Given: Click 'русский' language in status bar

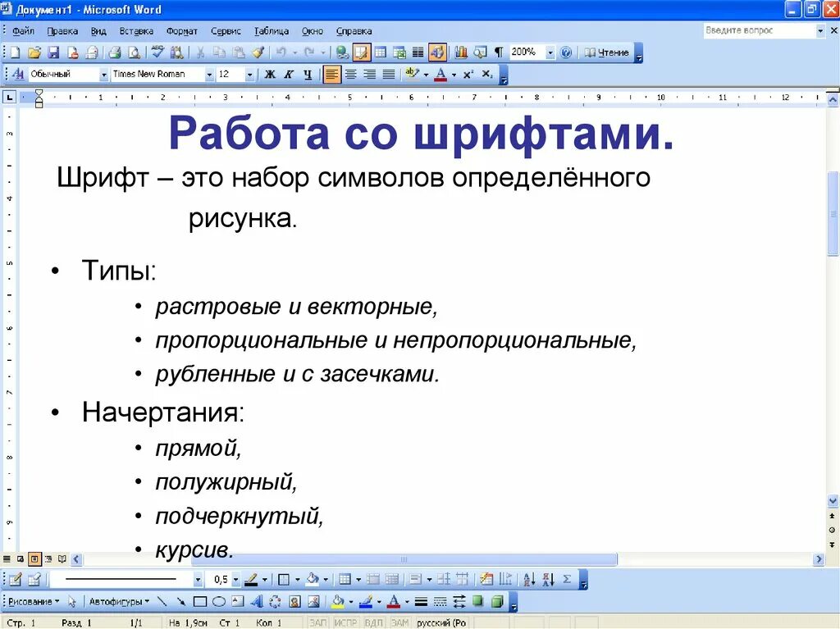Looking at the screenshot, I should pyautogui.click(x=441, y=622).
